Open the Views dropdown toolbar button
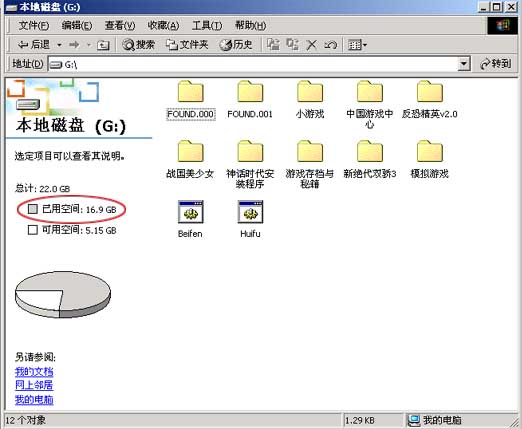 point(357,45)
